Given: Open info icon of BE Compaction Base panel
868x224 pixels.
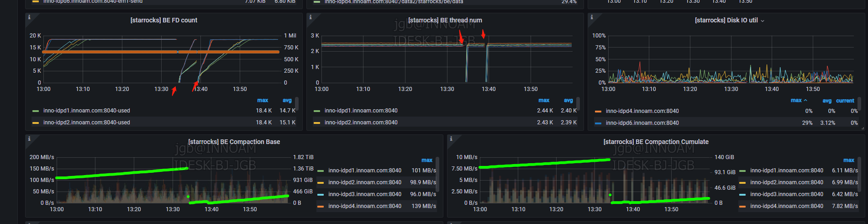Looking at the screenshot, I should click(29, 139).
